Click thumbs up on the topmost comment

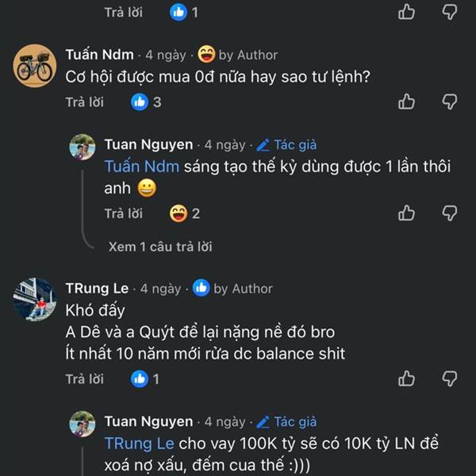(407, 12)
